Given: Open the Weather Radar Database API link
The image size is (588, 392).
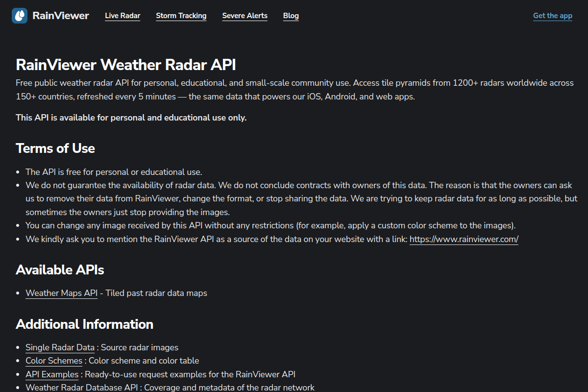Looking at the screenshot, I should [x=82, y=388].
